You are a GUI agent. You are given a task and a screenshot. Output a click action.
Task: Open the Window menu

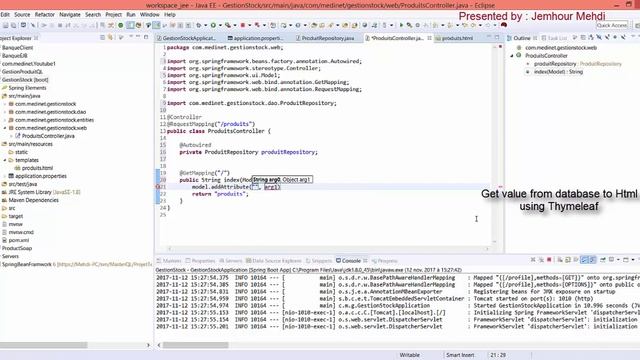(149, 14)
